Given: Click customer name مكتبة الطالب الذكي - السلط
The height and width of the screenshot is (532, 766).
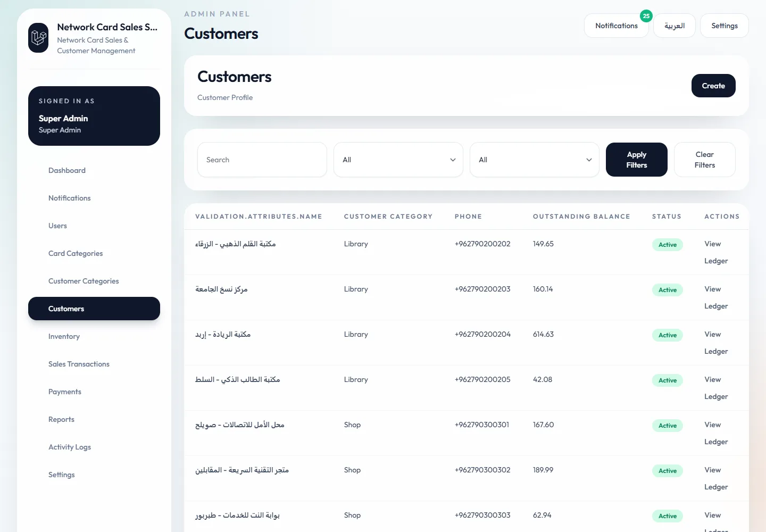Looking at the screenshot, I should (x=237, y=379).
